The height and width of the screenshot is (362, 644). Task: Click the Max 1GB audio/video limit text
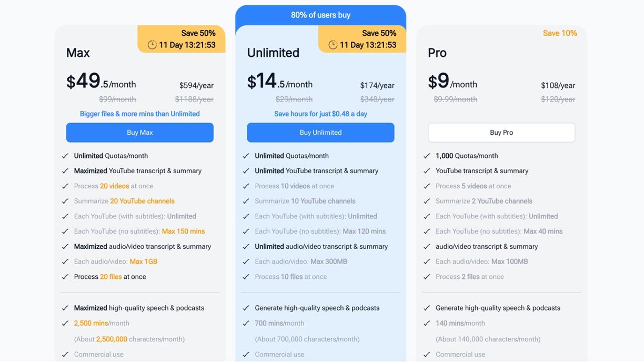coord(144,262)
